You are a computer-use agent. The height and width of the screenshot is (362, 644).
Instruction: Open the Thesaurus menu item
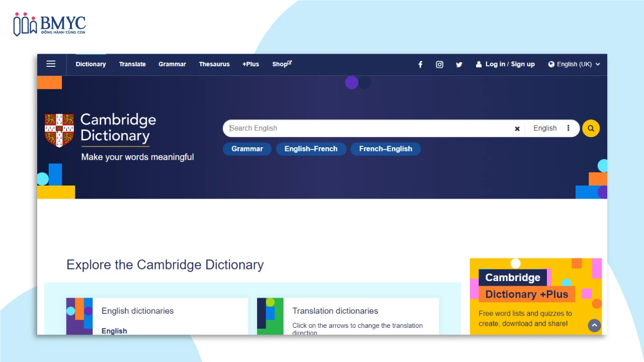tap(214, 64)
